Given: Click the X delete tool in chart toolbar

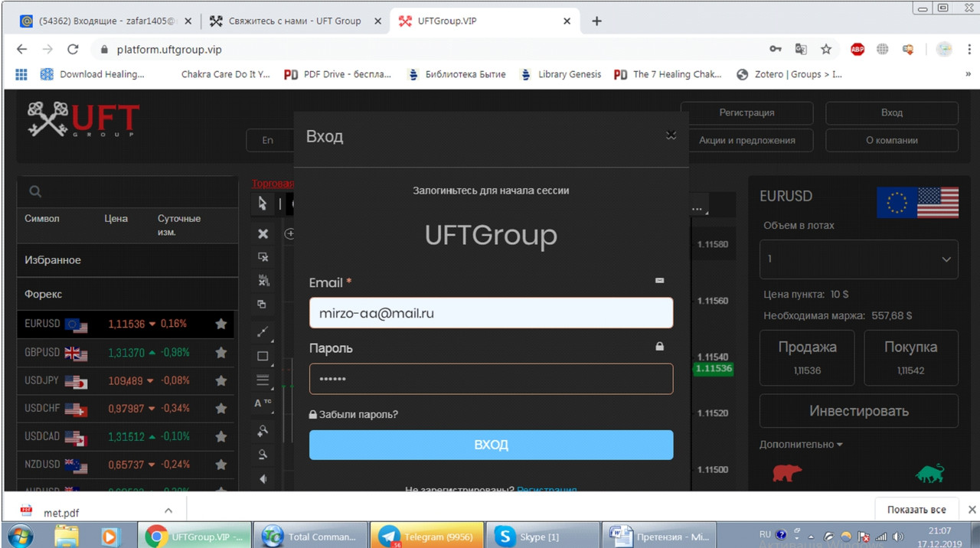Looking at the screenshot, I should tap(263, 233).
